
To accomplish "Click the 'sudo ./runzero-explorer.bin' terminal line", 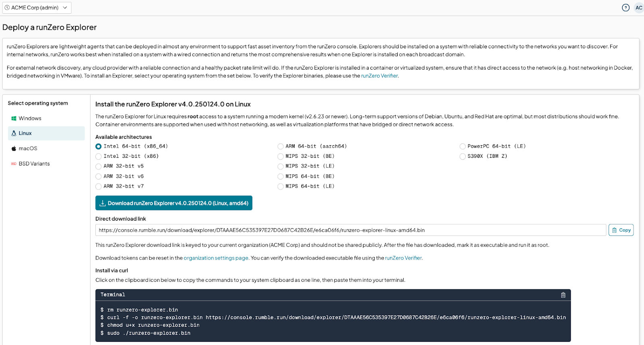I will (x=145, y=333).
